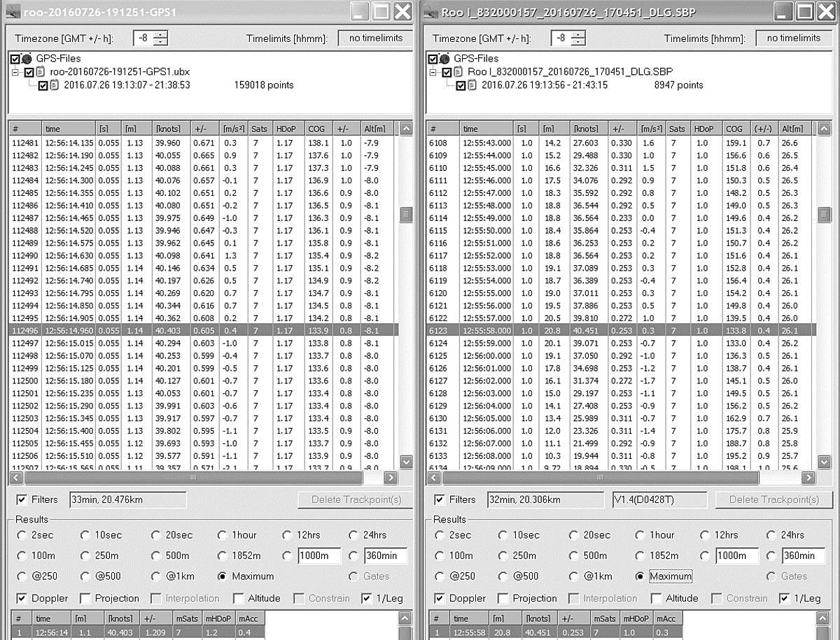Select the 10sec result radio button in left window
Screen dimensions: 840x640
coord(85,535)
